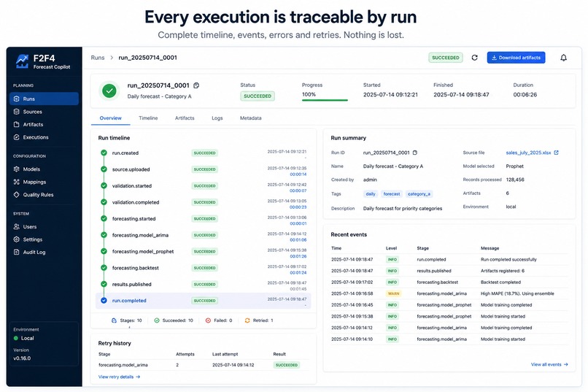Select Audit Log in sidebar menu
The height and width of the screenshot is (392, 588).
coord(44,252)
